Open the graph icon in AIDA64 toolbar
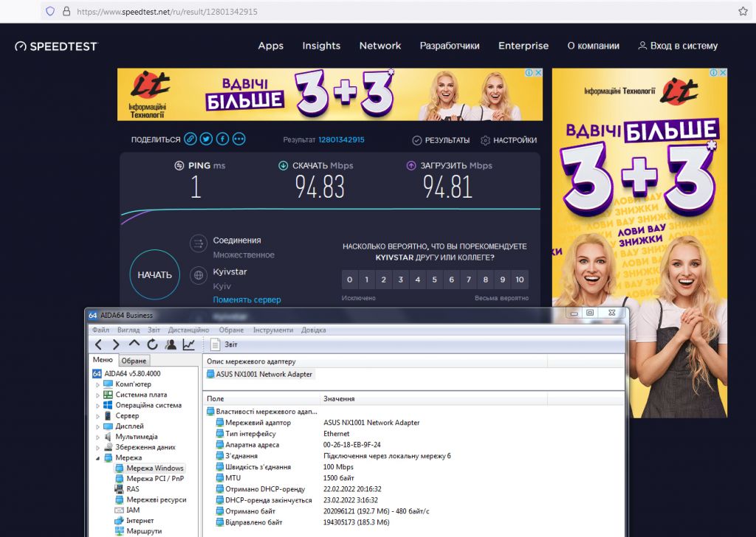Screen dimensions: 756x537 [188, 344]
